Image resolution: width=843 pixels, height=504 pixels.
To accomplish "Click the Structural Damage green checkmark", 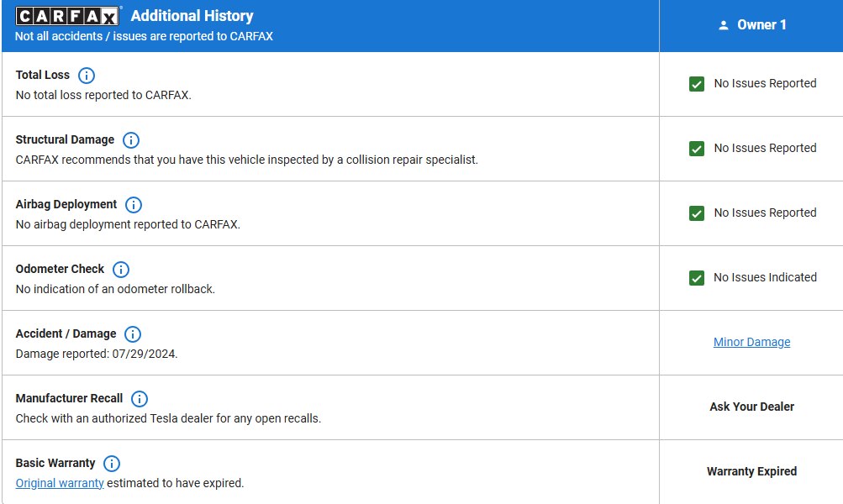I will [697, 149].
